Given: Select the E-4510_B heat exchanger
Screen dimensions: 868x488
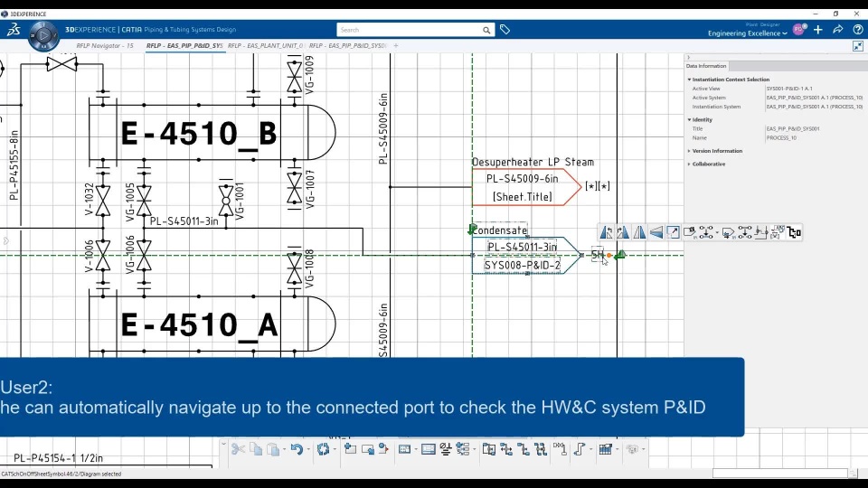Looking at the screenshot, I should point(212,132).
